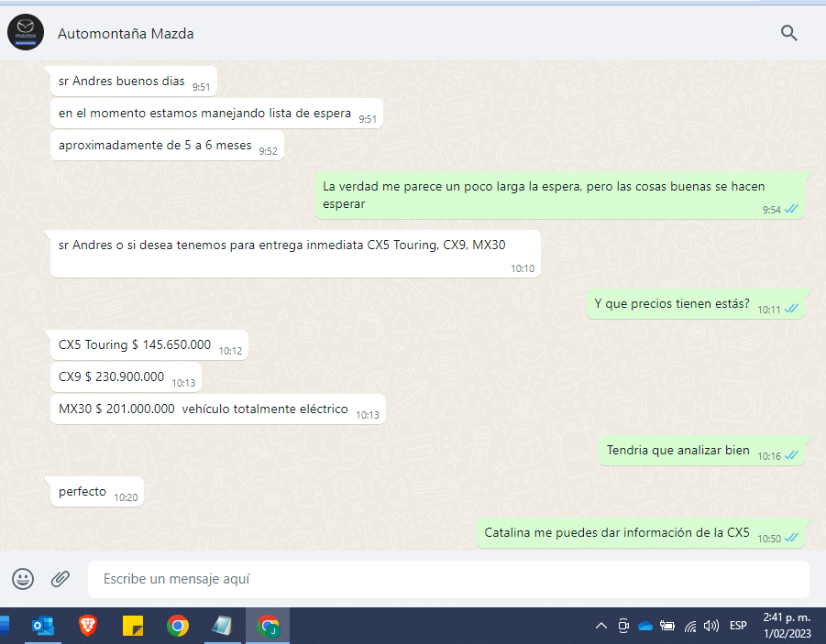The height and width of the screenshot is (644, 826).
Task: Click the 10:10 timestamp on dealer message
Action: pyautogui.click(x=522, y=268)
